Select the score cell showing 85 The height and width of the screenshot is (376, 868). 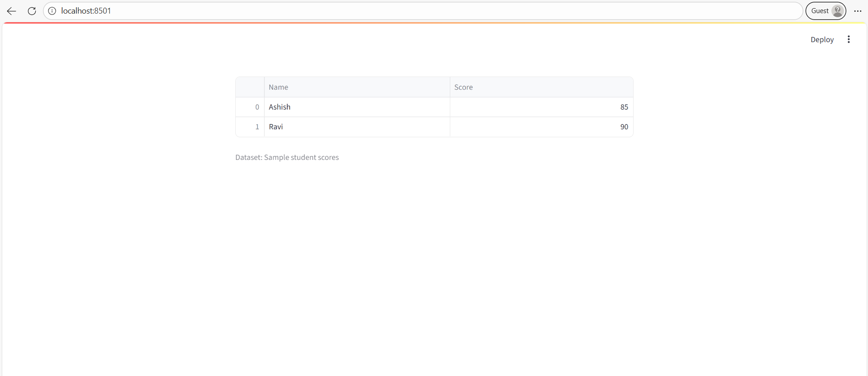tap(541, 107)
